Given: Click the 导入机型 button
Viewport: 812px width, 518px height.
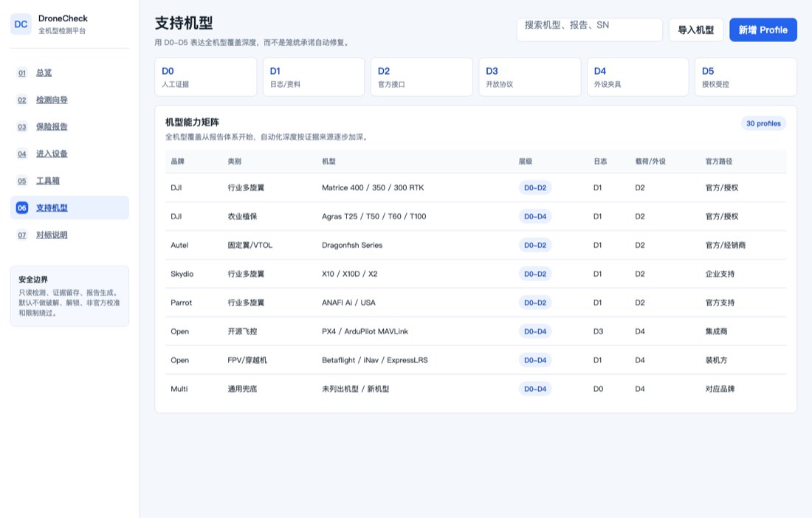Looking at the screenshot, I should pos(695,30).
